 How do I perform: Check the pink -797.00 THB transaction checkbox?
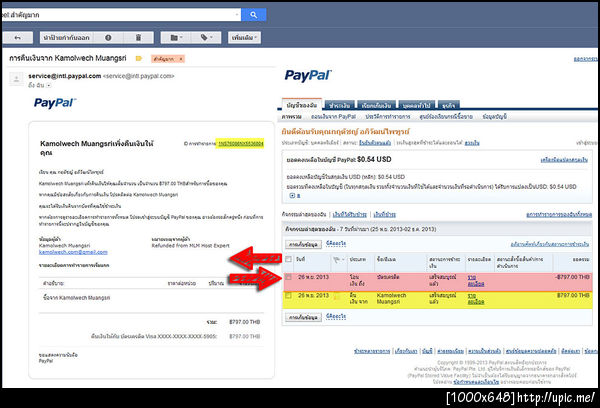289,277
